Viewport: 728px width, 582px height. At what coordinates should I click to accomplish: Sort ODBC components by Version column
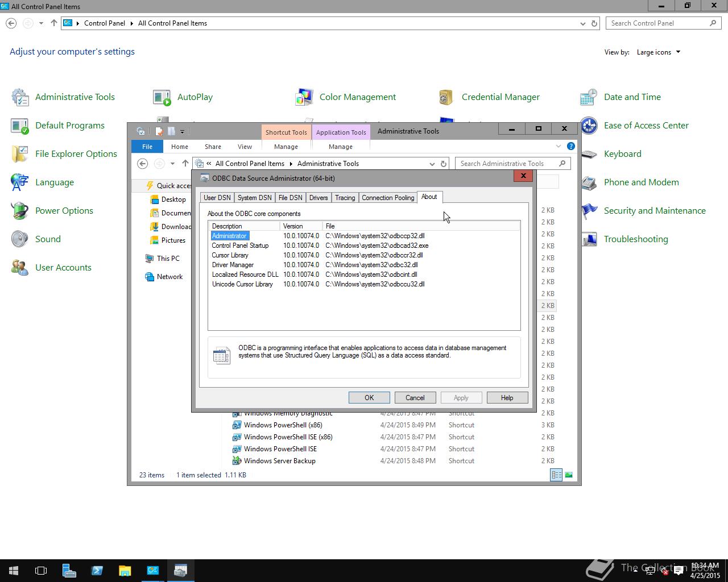(x=301, y=226)
